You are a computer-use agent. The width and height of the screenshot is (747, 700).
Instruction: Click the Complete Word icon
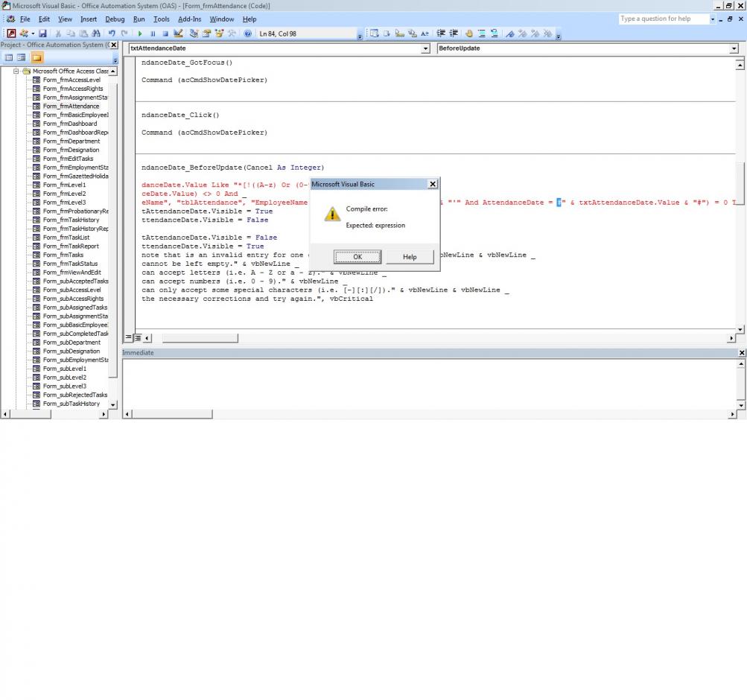pyautogui.click(x=425, y=34)
